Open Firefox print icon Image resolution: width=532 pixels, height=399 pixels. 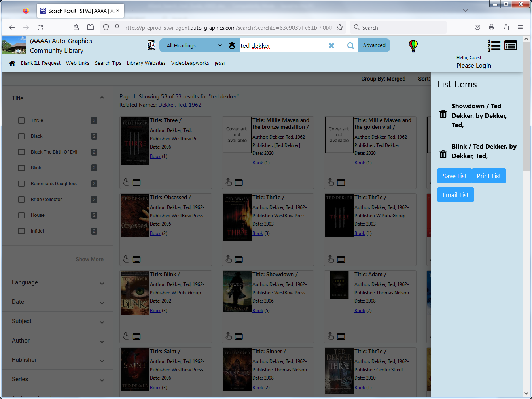[492, 28]
